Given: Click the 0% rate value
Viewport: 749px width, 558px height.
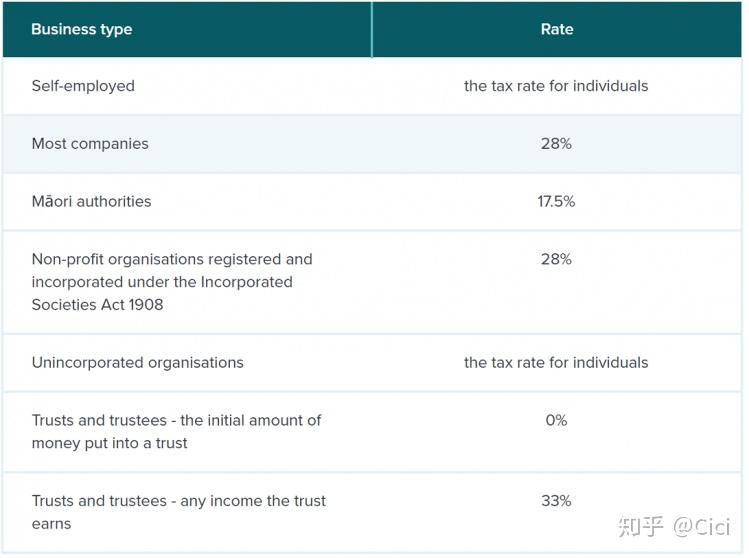Looking at the screenshot, I should click(556, 420).
